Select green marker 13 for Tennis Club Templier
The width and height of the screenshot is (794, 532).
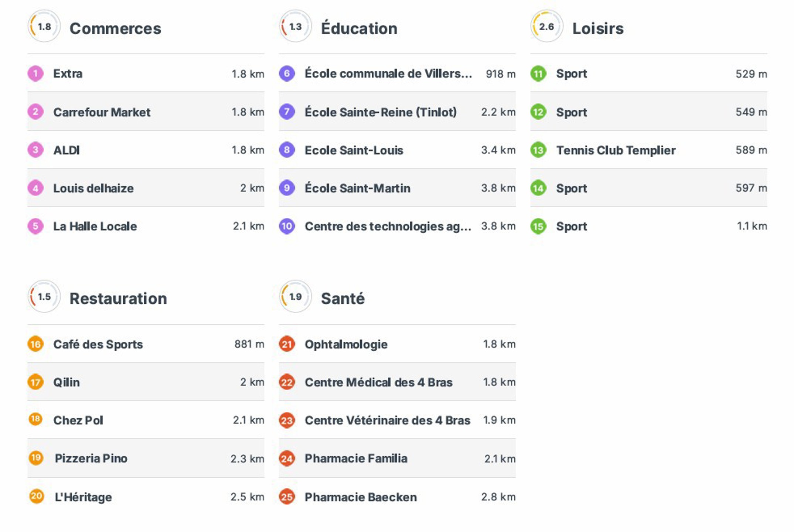pyautogui.click(x=538, y=150)
